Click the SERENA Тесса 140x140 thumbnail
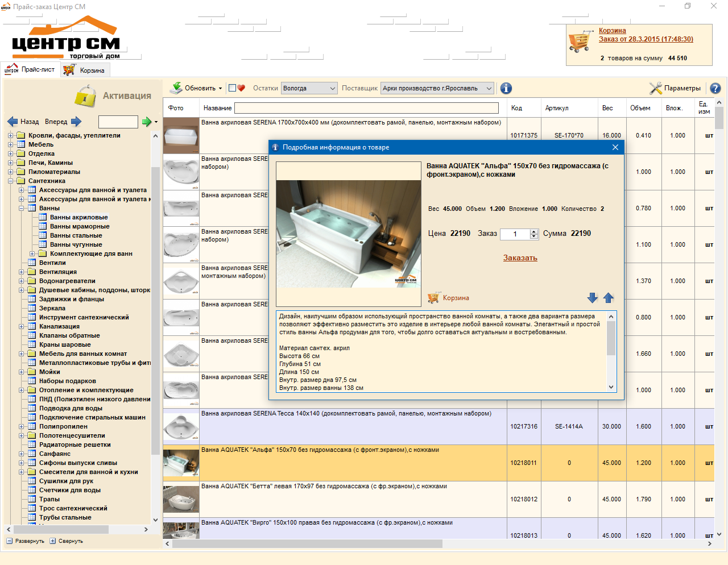Viewport: 728px width, 565px height. 181,427
